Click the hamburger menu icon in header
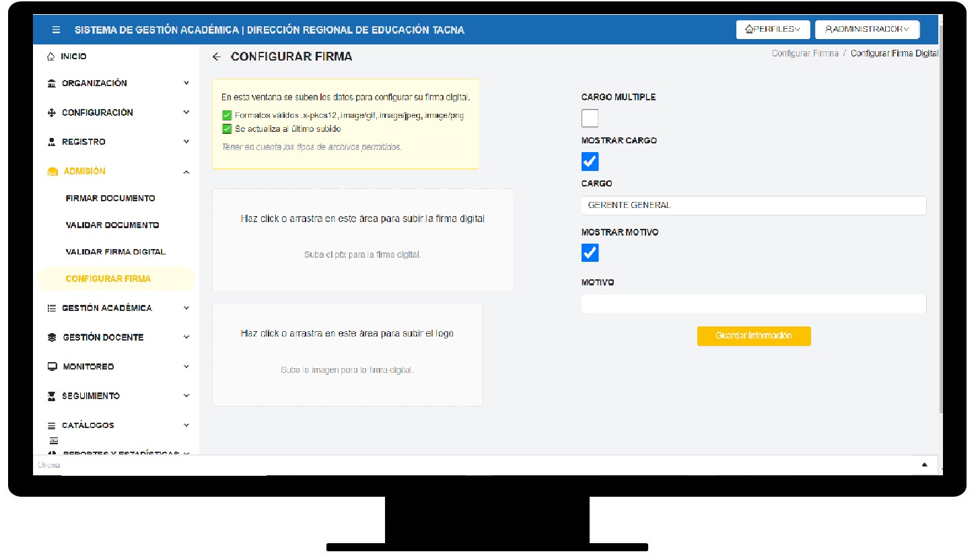980x560 pixels. [56, 30]
